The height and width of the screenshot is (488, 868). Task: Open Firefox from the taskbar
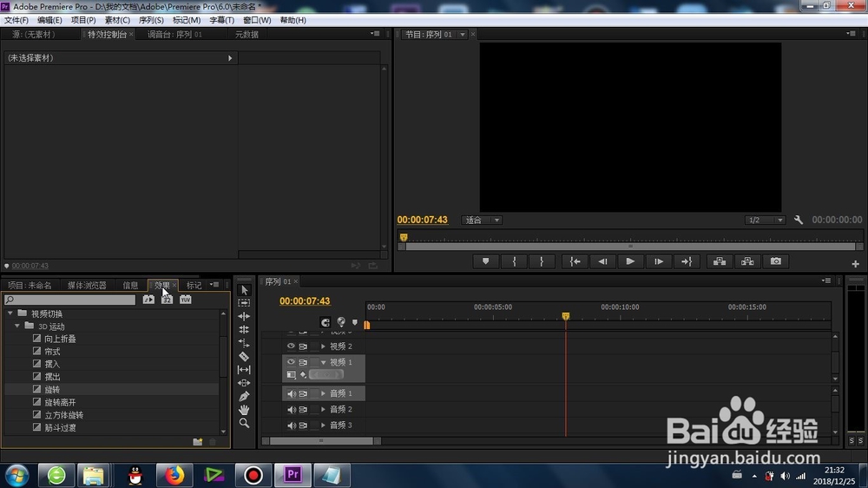pyautogui.click(x=174, y=475)
